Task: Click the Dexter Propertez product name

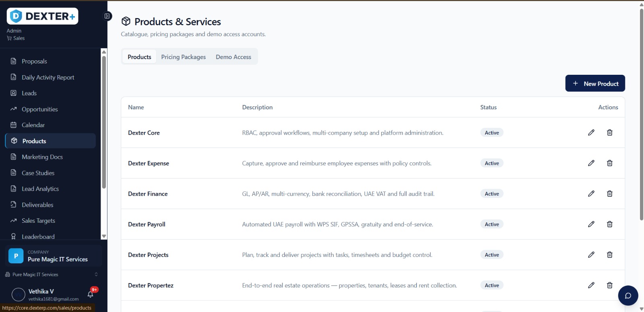Action: [x=151, y=285]
